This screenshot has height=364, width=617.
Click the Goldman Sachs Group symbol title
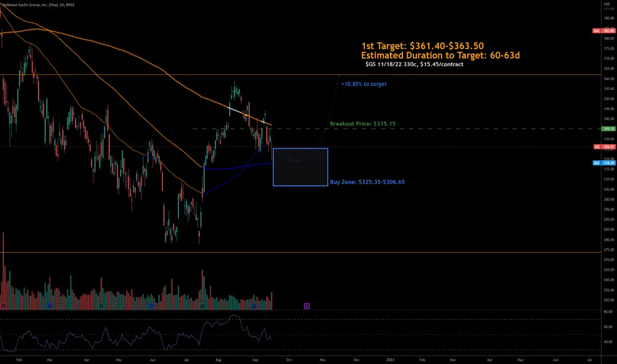point(38,5)
